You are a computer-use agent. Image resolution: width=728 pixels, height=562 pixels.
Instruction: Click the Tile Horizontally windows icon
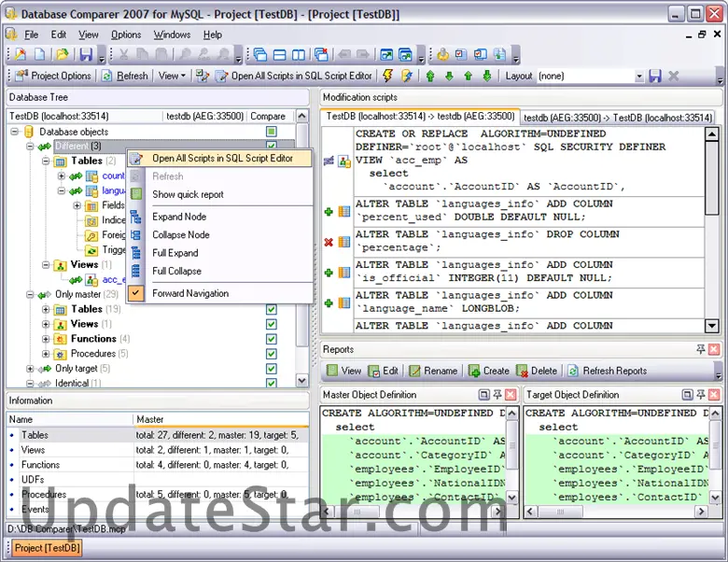click(x=279, y=55)
